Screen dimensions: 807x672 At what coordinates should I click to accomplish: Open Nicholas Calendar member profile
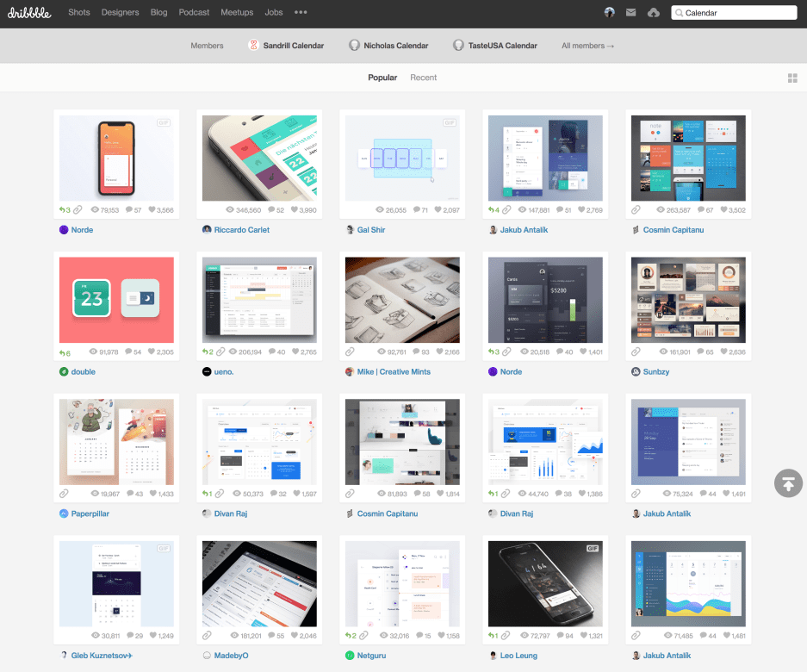tap(388, 46)
